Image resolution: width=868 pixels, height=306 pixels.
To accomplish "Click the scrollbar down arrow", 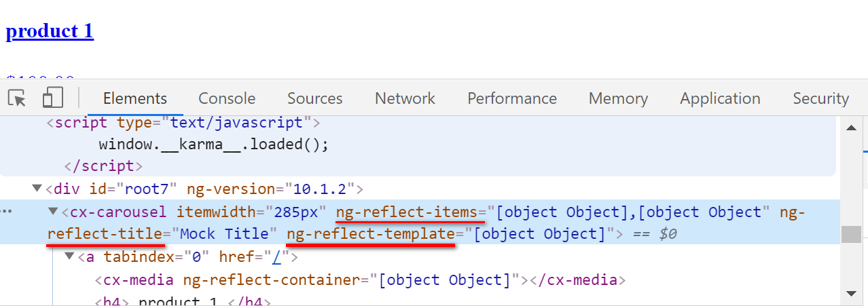I will pyautogui.click(x=850, y=293).
